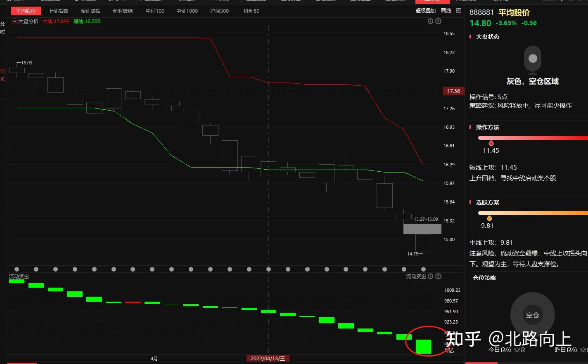Image resolution: width=588 pixels, height=364 pixels.
Task: Switch to 分时 intraday view
Action: (2, 28)
